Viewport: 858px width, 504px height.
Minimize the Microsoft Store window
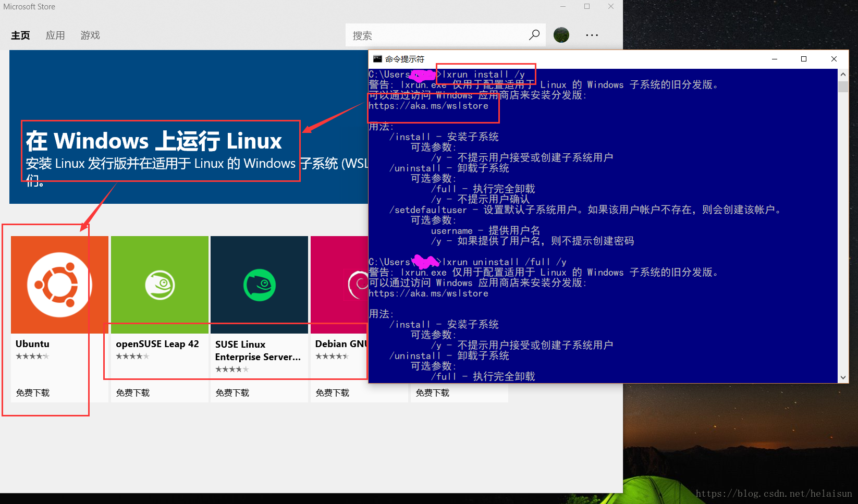click(x=563, y=6)
